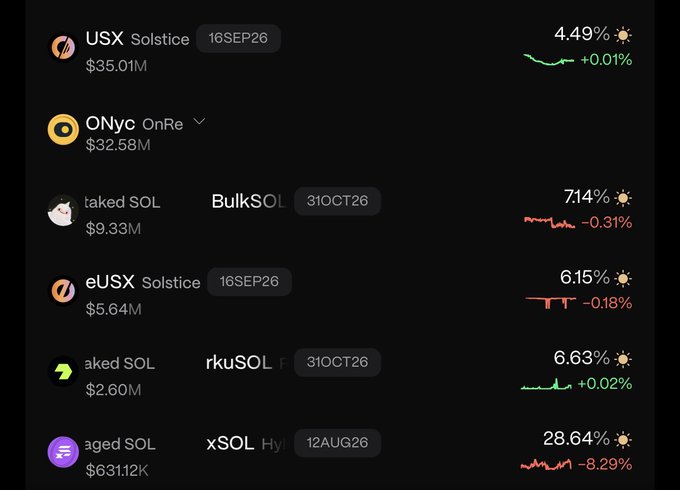This screenshot has height=490, width=680.
Task: Click the eUSX Solstice token logo
Action: (x=63, y=291)
